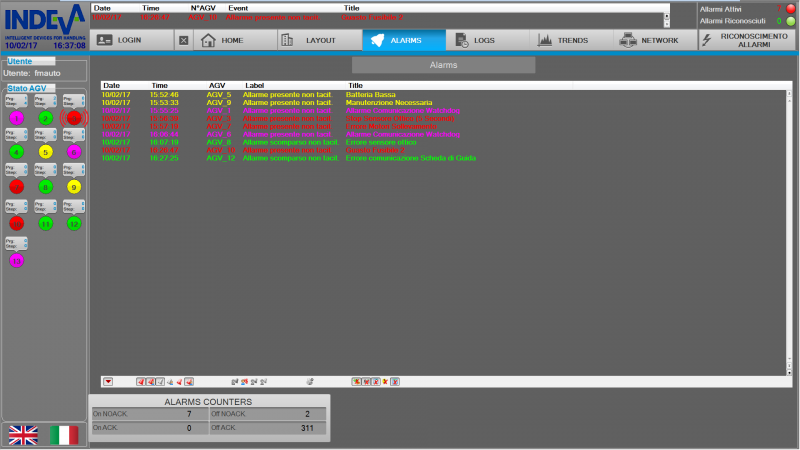
Task: Select the yellow AGV 5 status circle
Action: click(45, 152)
